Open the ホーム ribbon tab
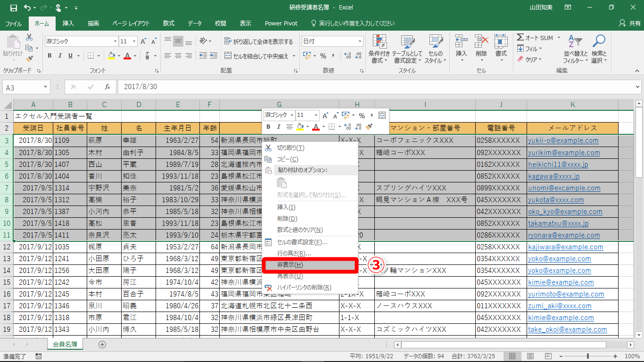The height and width of the screenshot is (362, 644). tap(42, 23)
